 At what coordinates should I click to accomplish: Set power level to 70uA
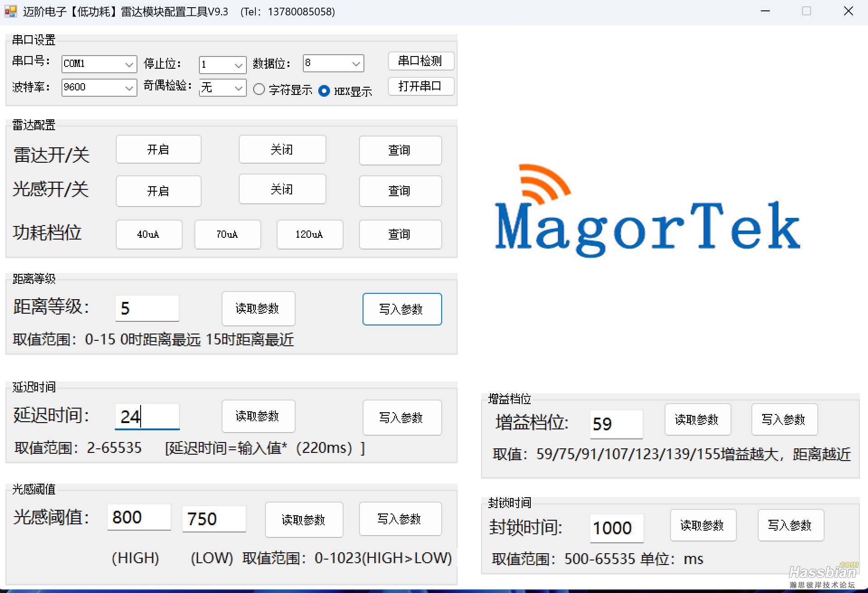coord(227,234)
